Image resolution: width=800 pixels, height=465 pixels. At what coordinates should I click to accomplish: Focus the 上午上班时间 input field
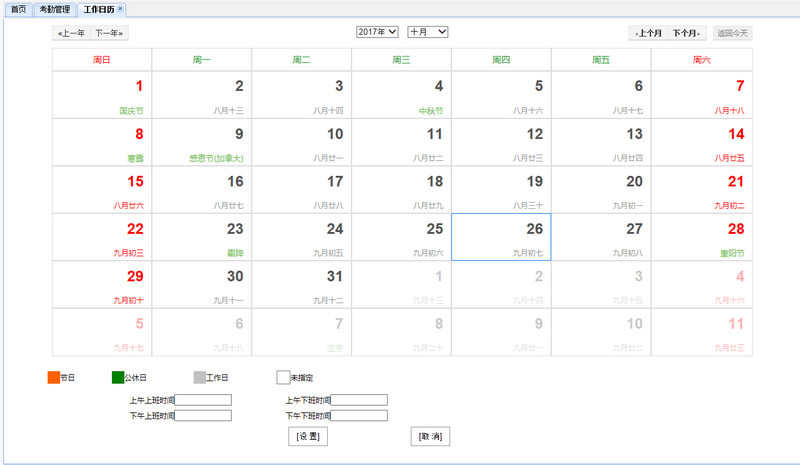pyautogui.click(x=203, y=400)
